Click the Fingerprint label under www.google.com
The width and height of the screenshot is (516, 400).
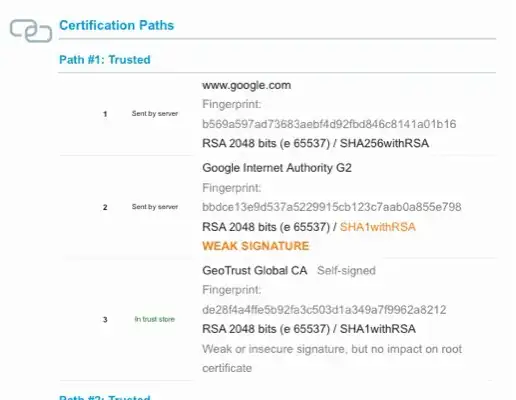click(x=232, y=104)
